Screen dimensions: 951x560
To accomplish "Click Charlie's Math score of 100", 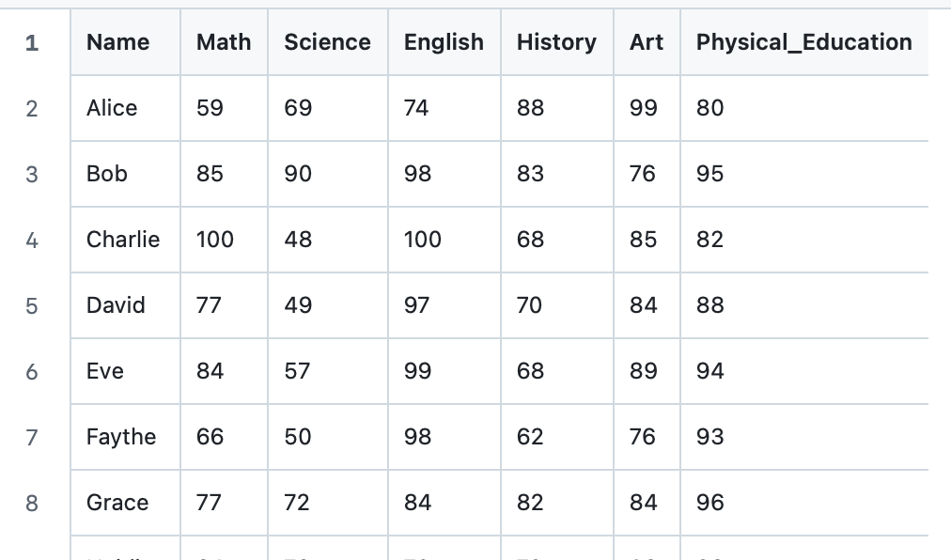I will [x=215, y=240].
